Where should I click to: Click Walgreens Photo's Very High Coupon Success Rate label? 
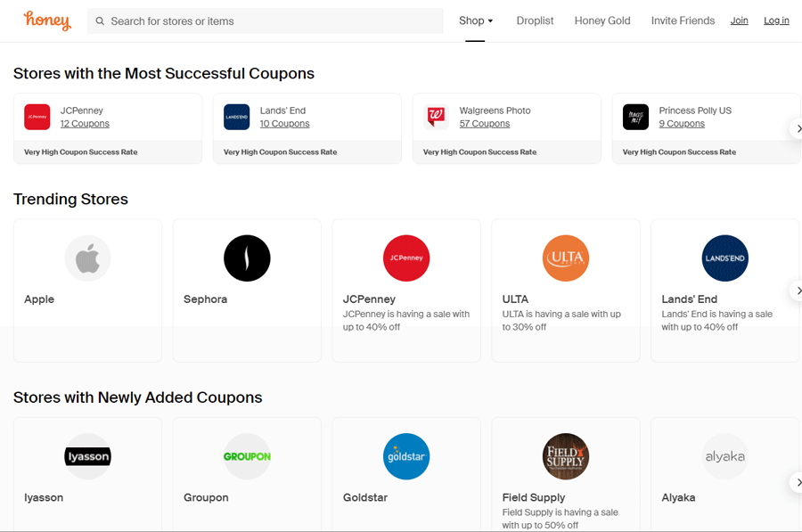pyautogui.click(x=479, y=151)
